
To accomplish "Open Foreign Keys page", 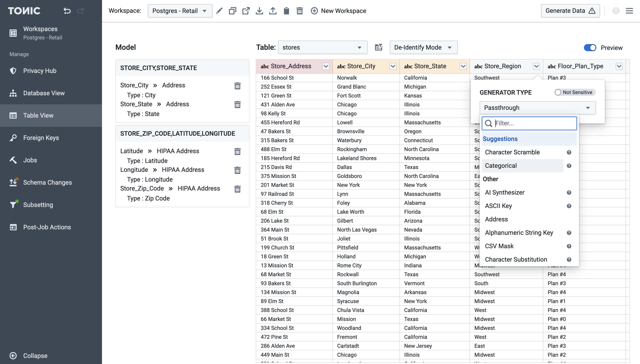I will (x=51, y=138).
